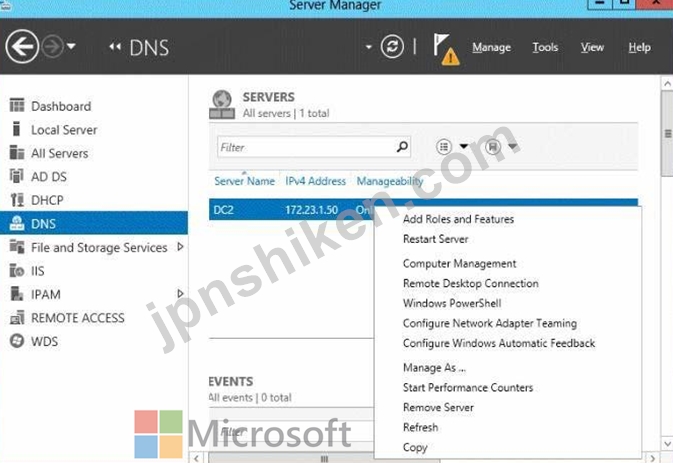
Task: Choose Remote Desktop Connection
Action: (x=470, y=284)
